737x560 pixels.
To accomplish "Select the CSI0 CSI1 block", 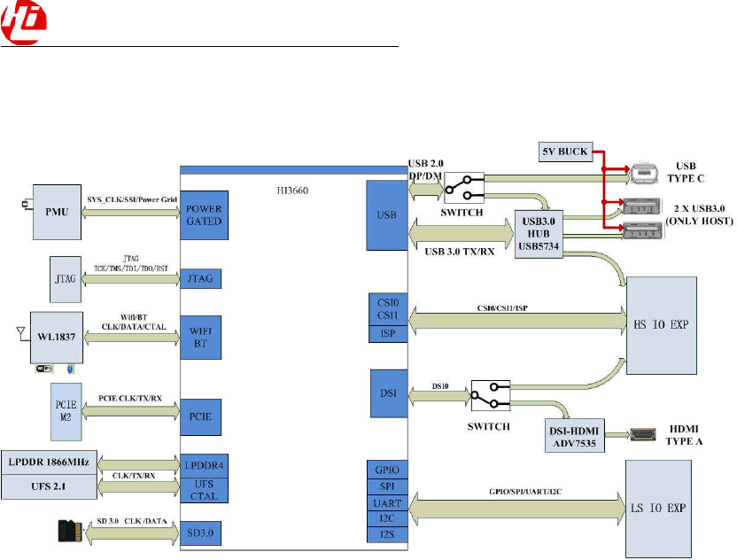I will click(x=388, y=309).
